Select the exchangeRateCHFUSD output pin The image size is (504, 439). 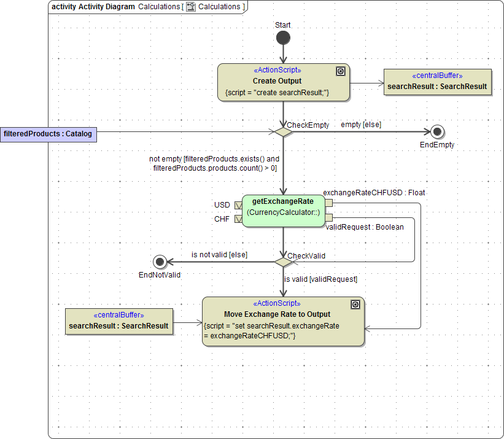(328, 203)
